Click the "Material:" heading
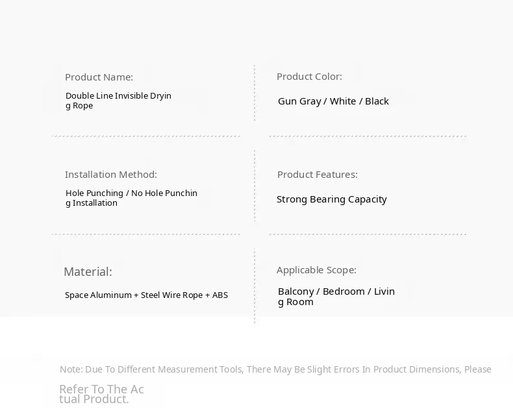The height and width of the screenshot is (420, 513). coord(88,272)
